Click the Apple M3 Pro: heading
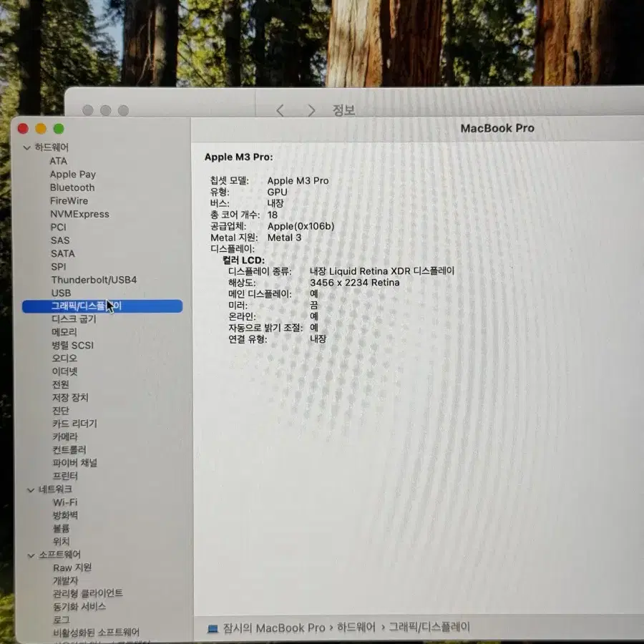This screenshot has height=644, width=644. click(238, 157)
